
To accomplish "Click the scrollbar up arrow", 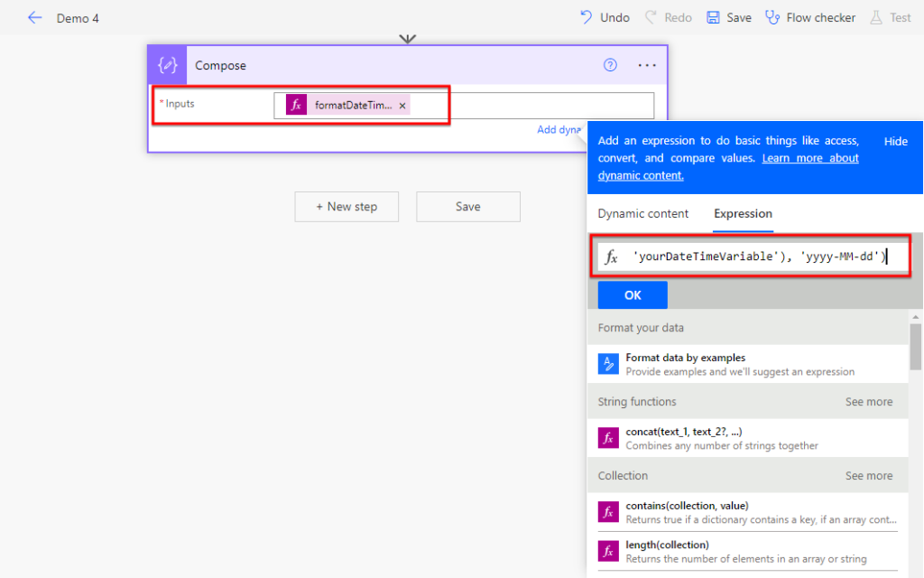I will point(916,317).
